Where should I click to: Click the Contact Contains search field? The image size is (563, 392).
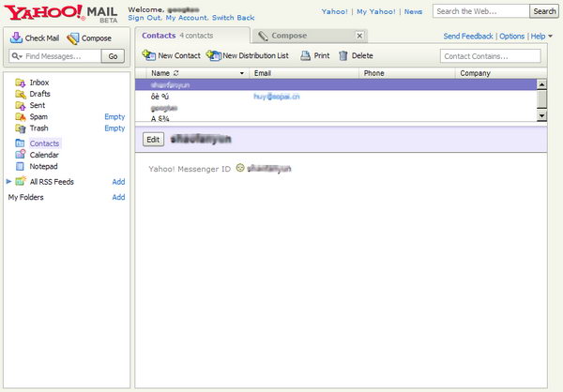coord(490,56)
